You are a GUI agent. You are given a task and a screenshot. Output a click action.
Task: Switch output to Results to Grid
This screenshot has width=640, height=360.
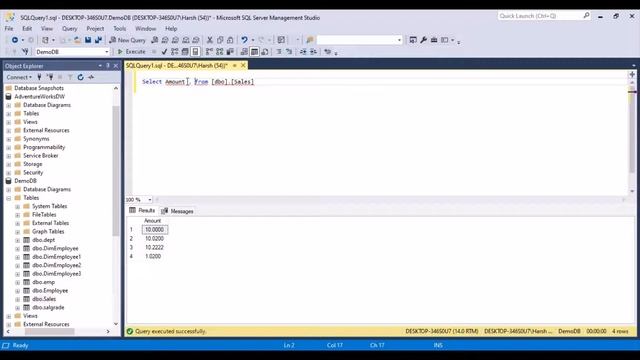tap(254, 52)
